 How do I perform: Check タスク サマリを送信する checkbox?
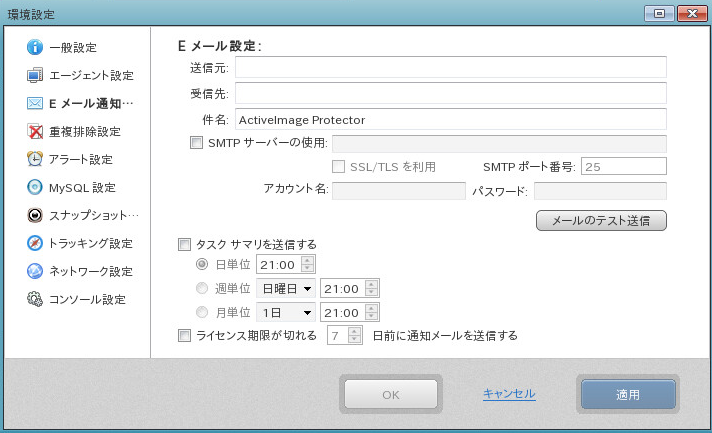[184, 245]
